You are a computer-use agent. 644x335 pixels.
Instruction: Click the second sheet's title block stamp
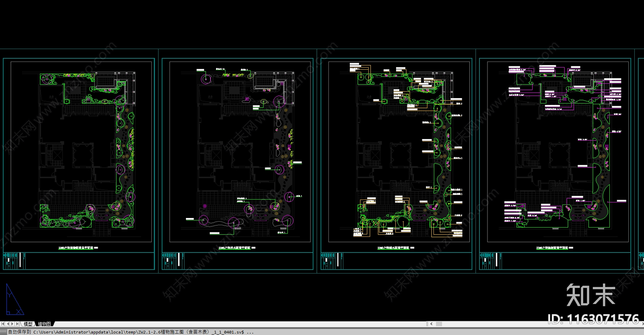tap(173, 261)
